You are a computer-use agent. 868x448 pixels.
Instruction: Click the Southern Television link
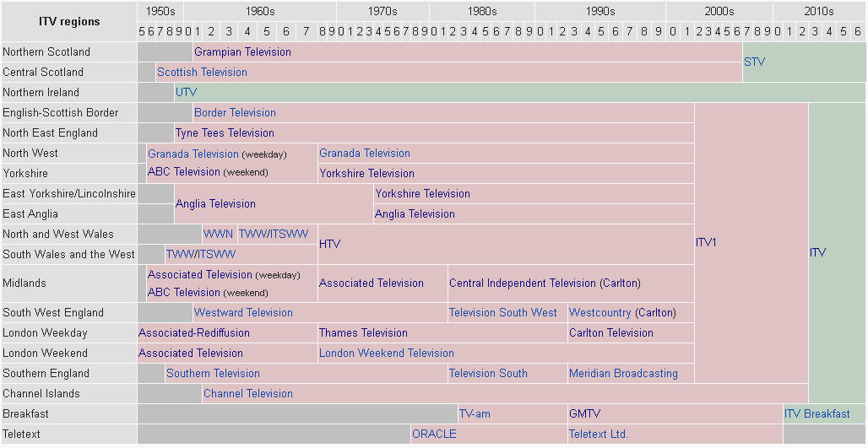coord(213,373)
